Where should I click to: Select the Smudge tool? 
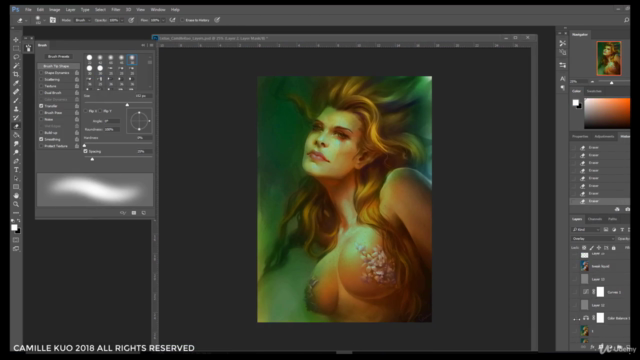tap(16, 144)
